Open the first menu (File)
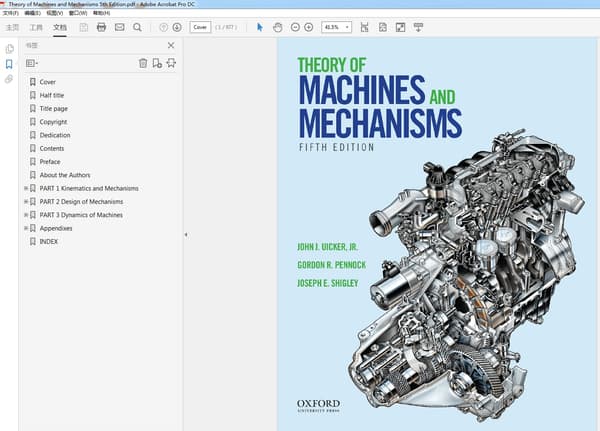The height and width of the screenshot is (431, 600). [11, 13]
